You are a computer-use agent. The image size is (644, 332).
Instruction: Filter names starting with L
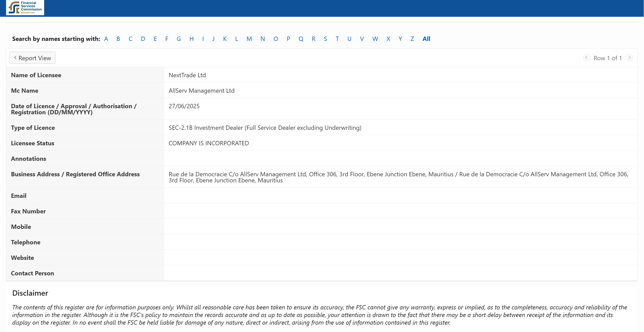pos(237,39)
